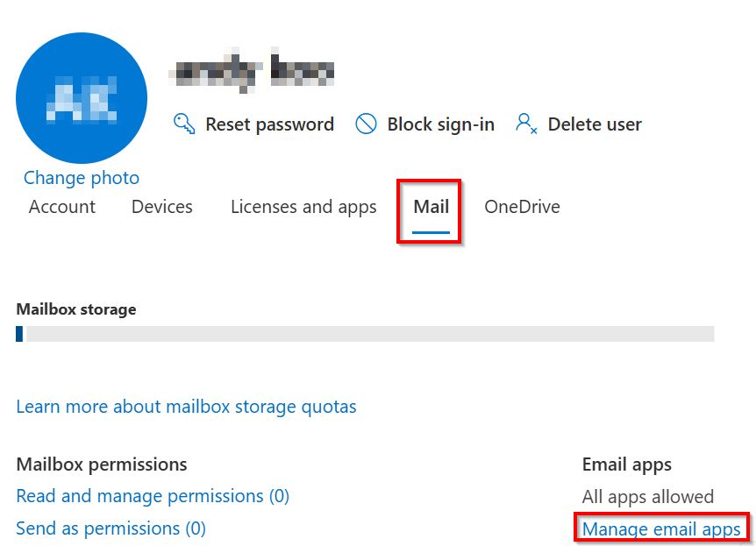Switch to the Account tab
756x546 pixels.
pyautogui.click(x=62, y=207)
